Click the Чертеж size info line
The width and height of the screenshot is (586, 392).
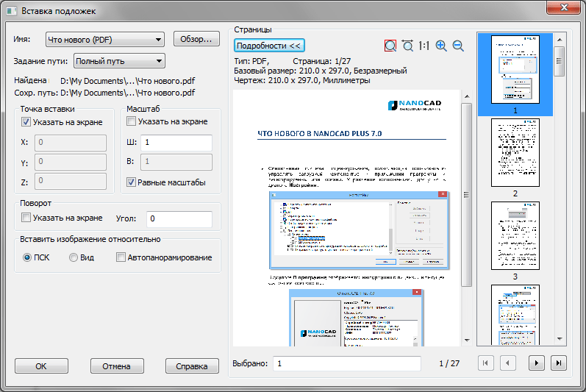pos(302,80)
